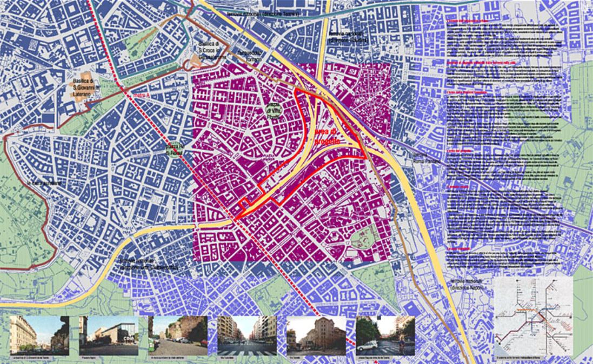This screenshot has width=593, height=364.
Task: Click the corner building photo thumbnail
Action: click(x=316, y=335)
